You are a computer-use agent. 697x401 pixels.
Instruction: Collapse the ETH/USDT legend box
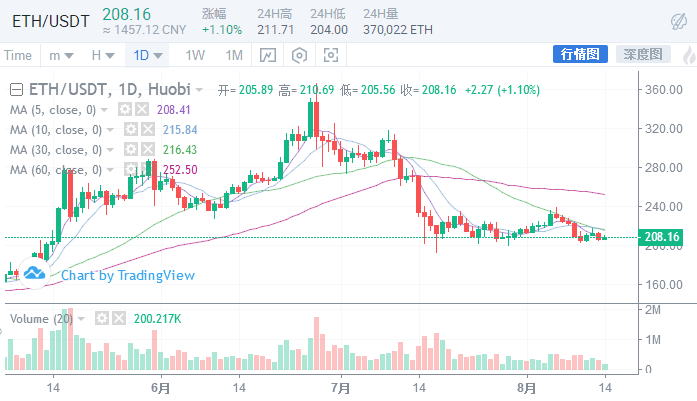click(x=18, y=89)
